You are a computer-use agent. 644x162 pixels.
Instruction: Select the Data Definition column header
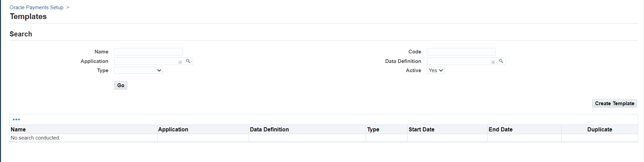coord(269,129)
